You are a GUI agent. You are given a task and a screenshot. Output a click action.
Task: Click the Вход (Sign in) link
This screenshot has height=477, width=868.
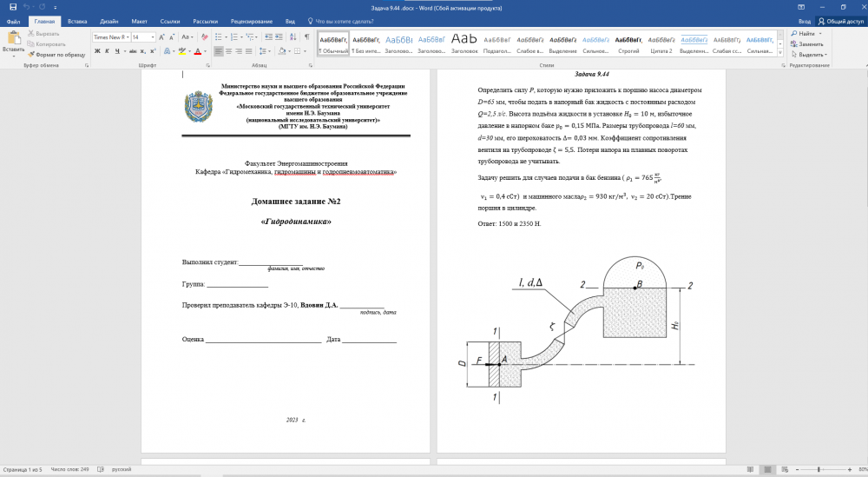[x=805, y=22]
